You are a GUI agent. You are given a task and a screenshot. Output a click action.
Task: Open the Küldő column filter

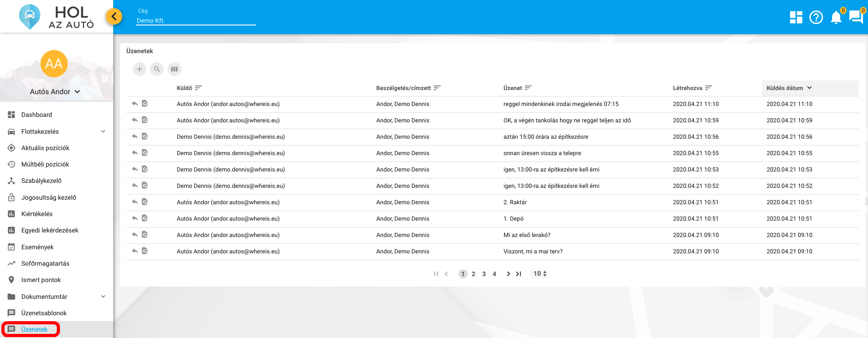coord(199,88)
